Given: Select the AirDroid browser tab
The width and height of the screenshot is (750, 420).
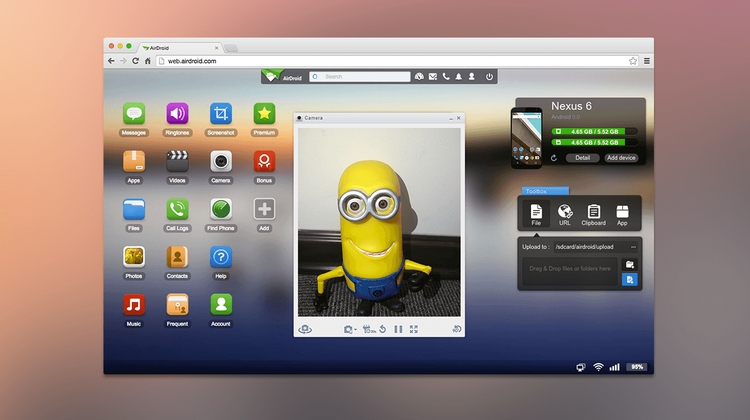Looking at the screenshot, I should (180, 48).
